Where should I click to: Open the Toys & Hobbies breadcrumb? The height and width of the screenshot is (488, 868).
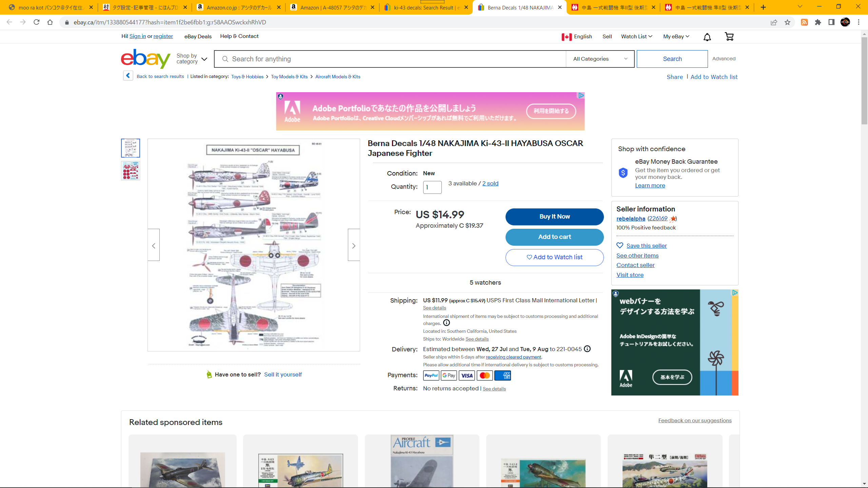(247, 77)
